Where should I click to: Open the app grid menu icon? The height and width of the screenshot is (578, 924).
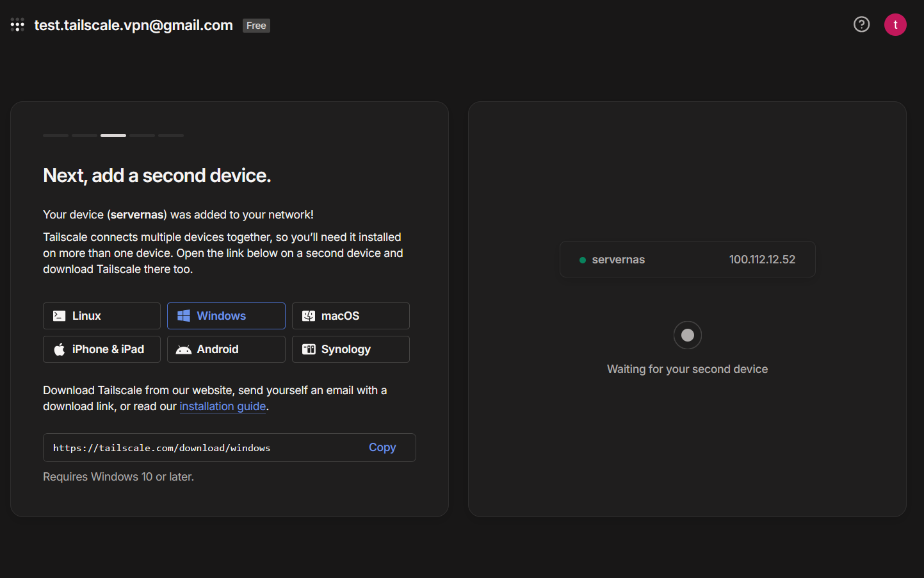17,26
